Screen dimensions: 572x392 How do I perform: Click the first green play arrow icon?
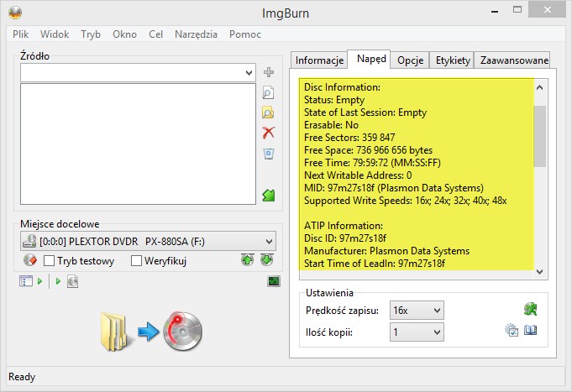40,281
